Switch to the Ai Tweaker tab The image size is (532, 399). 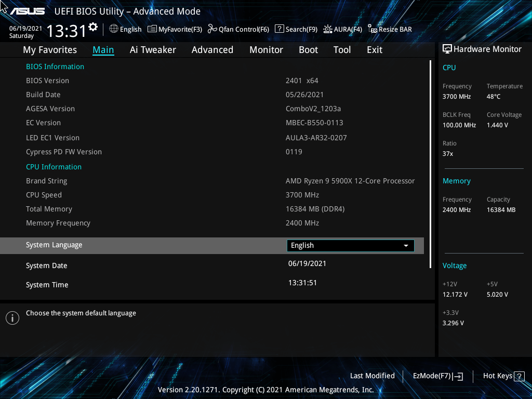pos(153,49)
